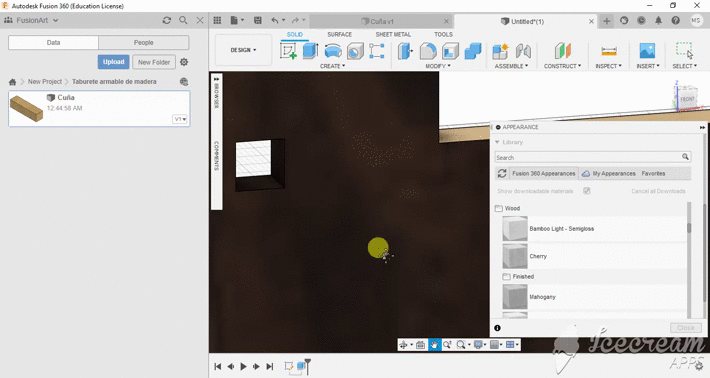Select the Zoom tool in navigation bar

447,345
